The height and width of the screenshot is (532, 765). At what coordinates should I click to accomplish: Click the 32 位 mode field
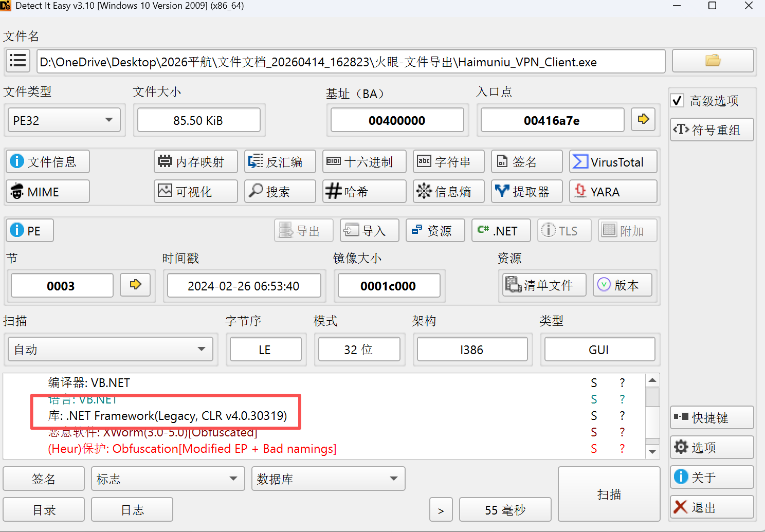359,350
